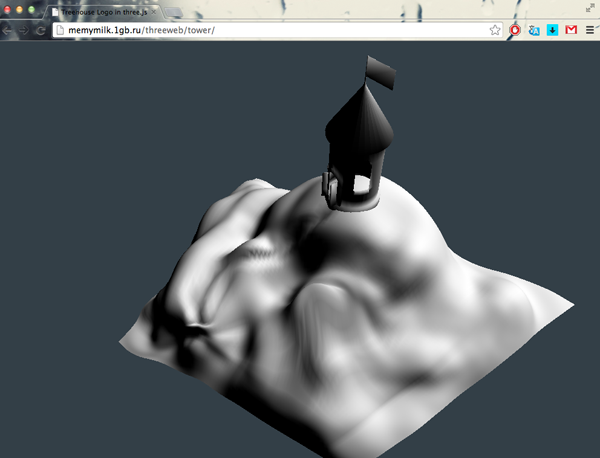Close the window with the red button

(x=7, y=9)
